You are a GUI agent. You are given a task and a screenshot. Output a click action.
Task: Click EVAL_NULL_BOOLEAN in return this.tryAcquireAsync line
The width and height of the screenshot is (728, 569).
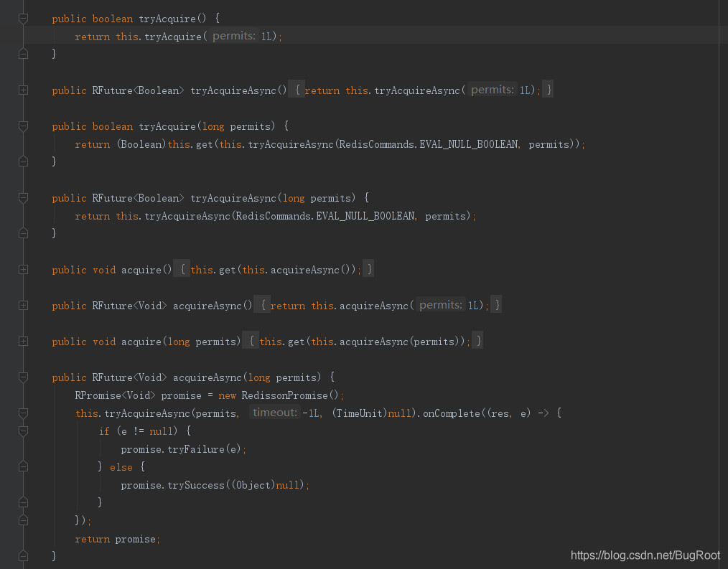point(365,216)
